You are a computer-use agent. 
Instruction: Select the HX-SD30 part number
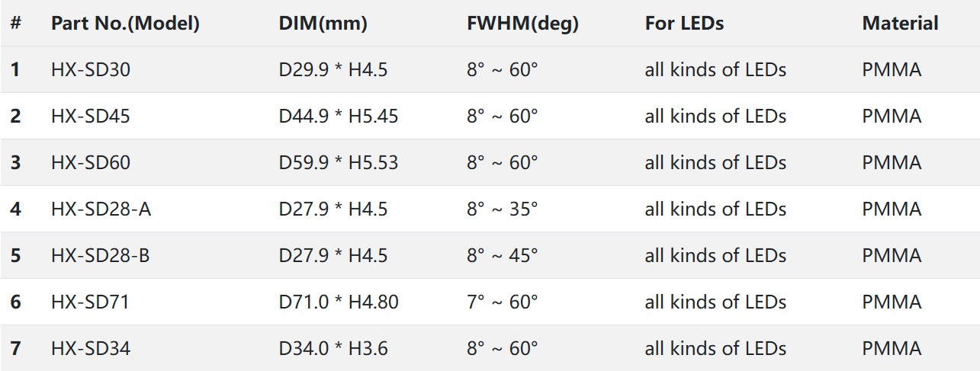(91, 70)
